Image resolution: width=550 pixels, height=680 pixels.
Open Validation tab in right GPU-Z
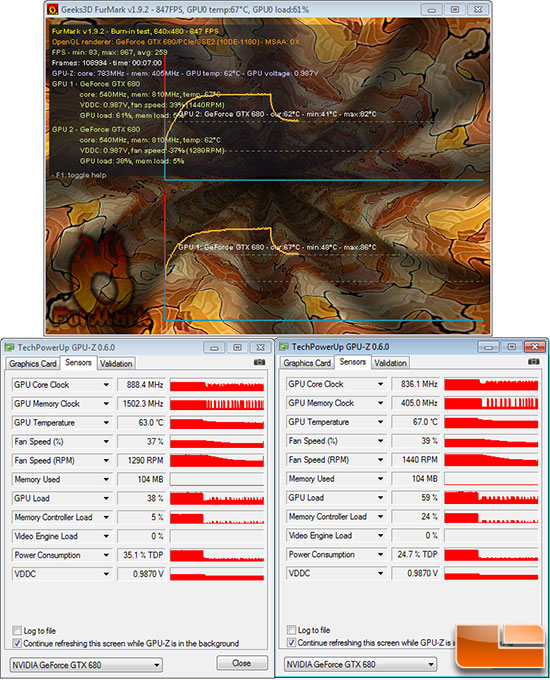click(x=390, y=363)
